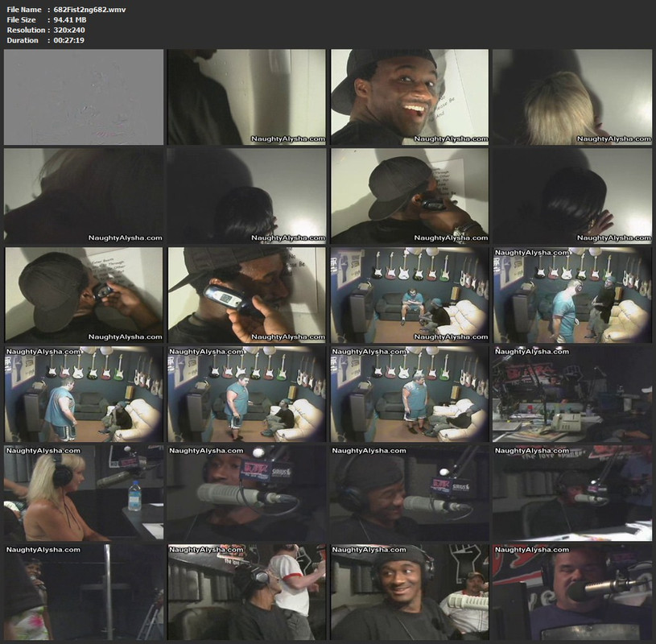Select thumbnail showing blonde hair from behind against wall
The height and width of the screenshot is (644, 656).
(572, 97)
